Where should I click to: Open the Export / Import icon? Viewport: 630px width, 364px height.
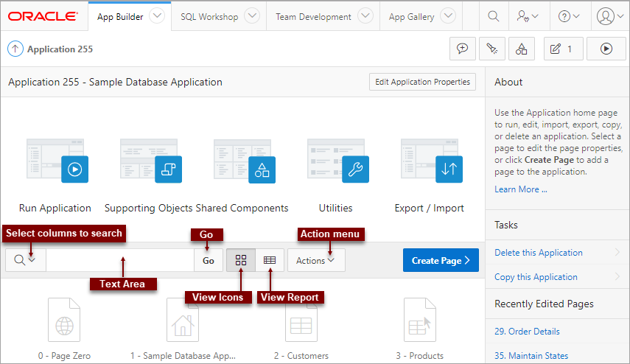tap(432, 161)
